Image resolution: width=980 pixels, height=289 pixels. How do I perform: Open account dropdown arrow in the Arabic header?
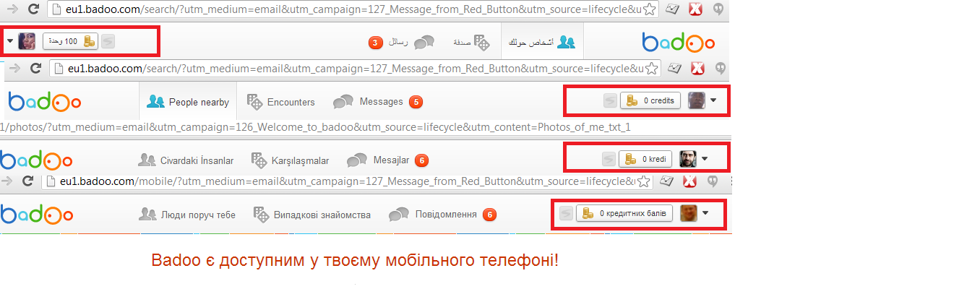(10, 41)
